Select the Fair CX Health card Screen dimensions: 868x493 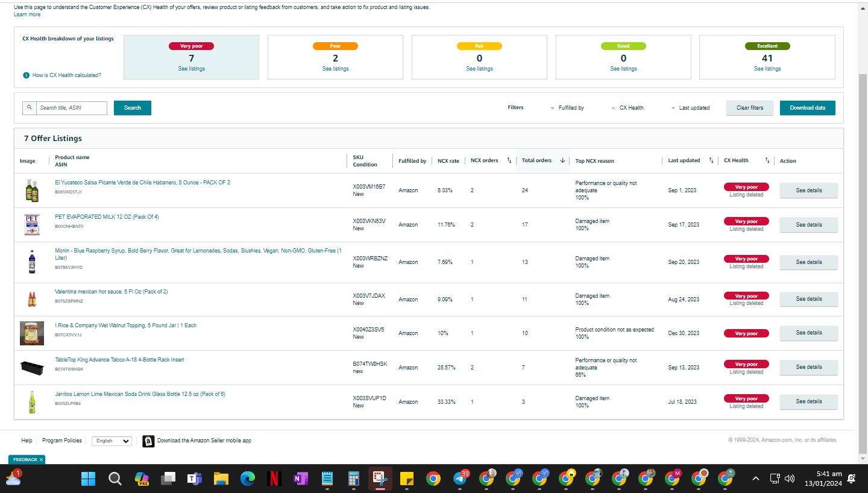pos(479,57)
